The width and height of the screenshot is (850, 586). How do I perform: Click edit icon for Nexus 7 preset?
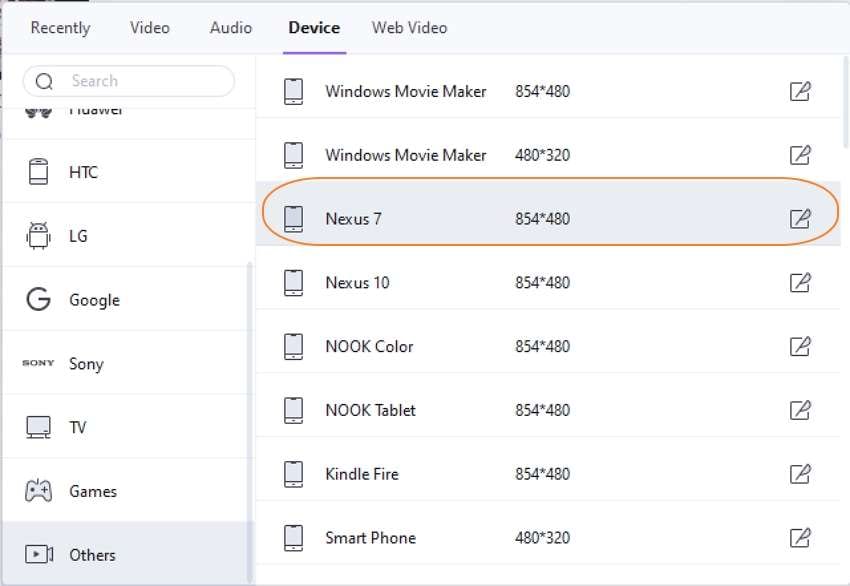[x=800, y=219]
